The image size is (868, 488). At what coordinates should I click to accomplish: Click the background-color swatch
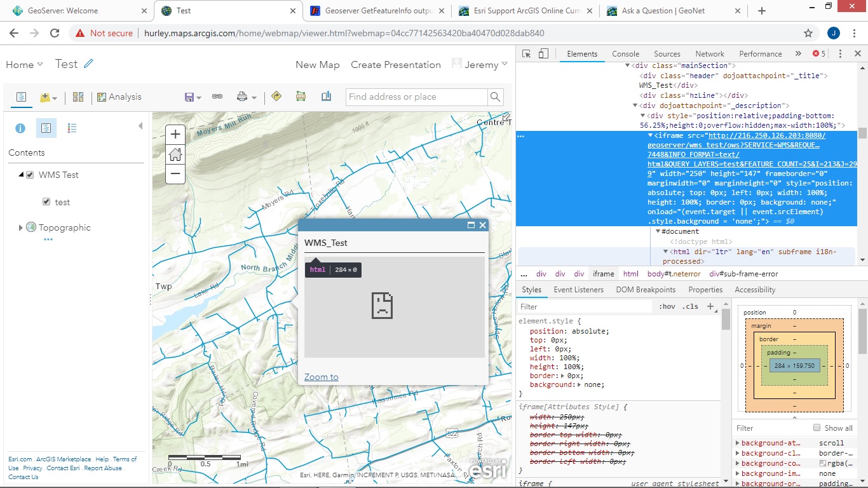pos(823,463)
